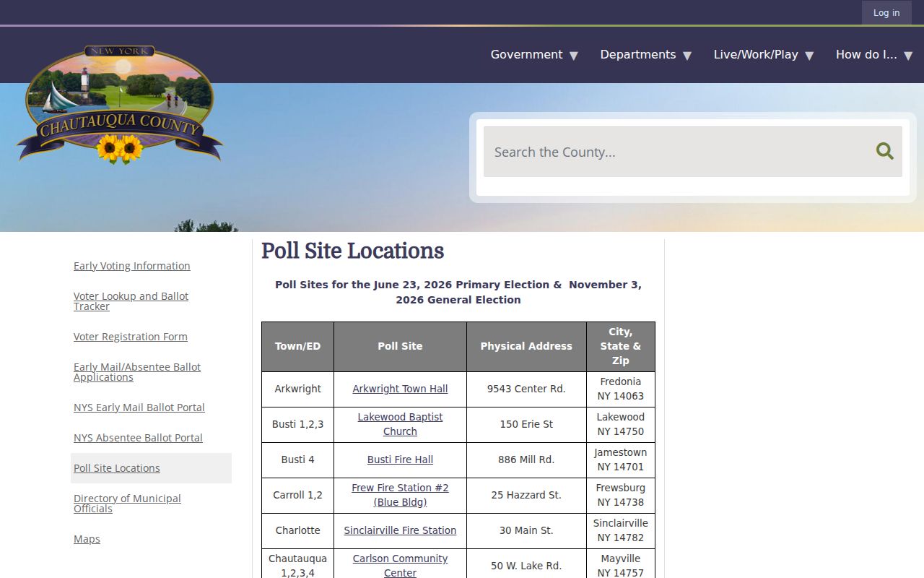Open Directory of Municipal Officials
The image size is (924, 578).
point(127,504)
